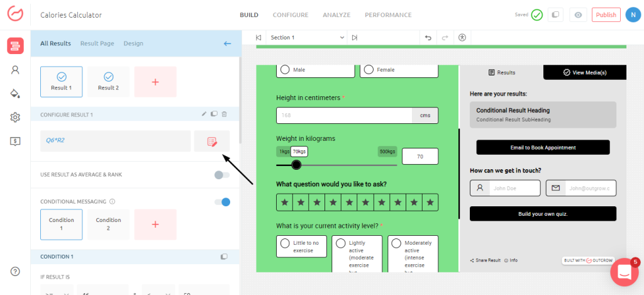
Task: Open the Design tab
Action: point(133,43)
